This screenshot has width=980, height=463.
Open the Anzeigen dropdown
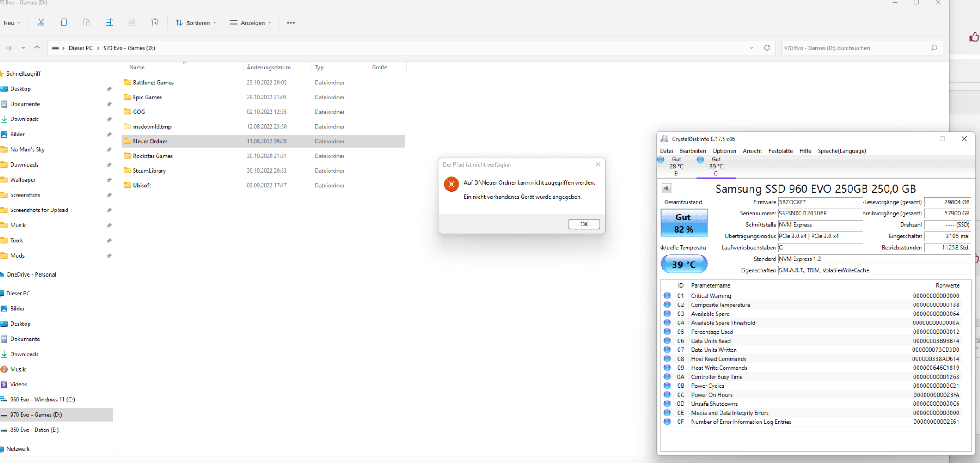coord(251,23)
